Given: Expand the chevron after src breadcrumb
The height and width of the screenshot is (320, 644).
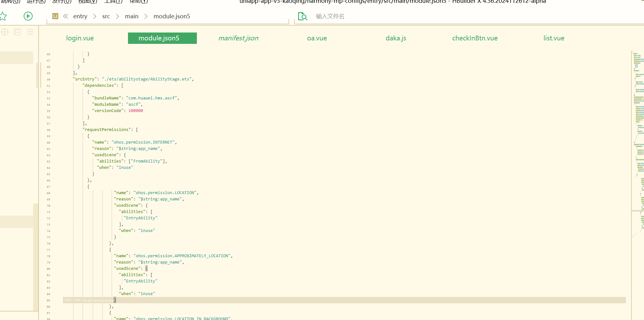Looking at the screenshot, I should 117,16.
